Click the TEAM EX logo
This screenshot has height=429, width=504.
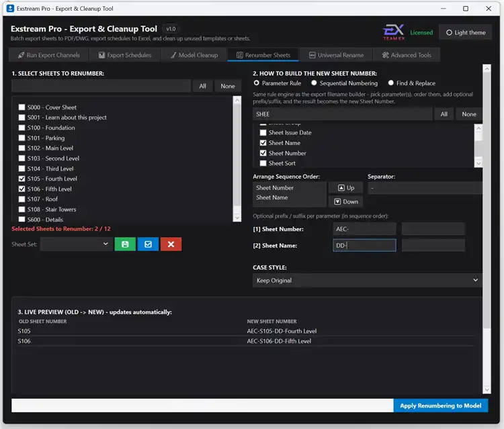pyautogui.click(x=393, y=32)
